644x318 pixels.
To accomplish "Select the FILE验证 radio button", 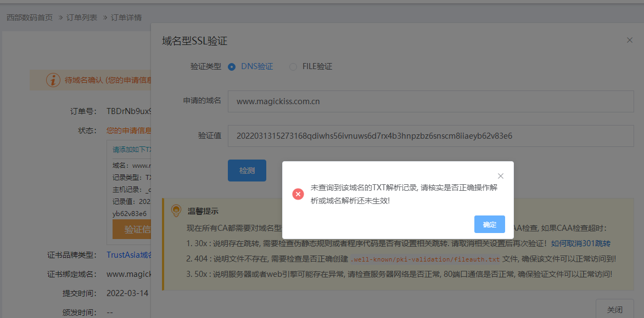I will pyautogui.click(x=293, y=67).
